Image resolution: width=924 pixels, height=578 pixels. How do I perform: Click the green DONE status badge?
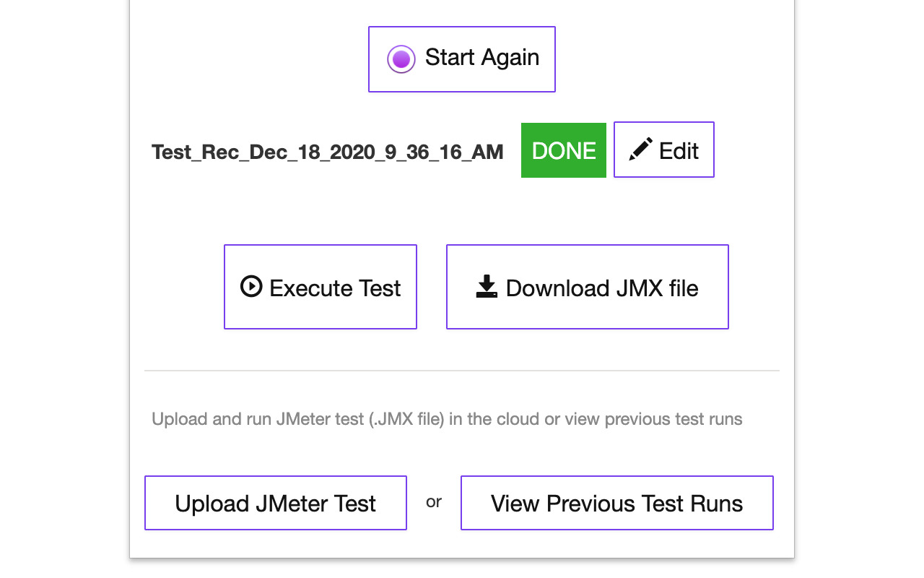[x=563, y=150]
